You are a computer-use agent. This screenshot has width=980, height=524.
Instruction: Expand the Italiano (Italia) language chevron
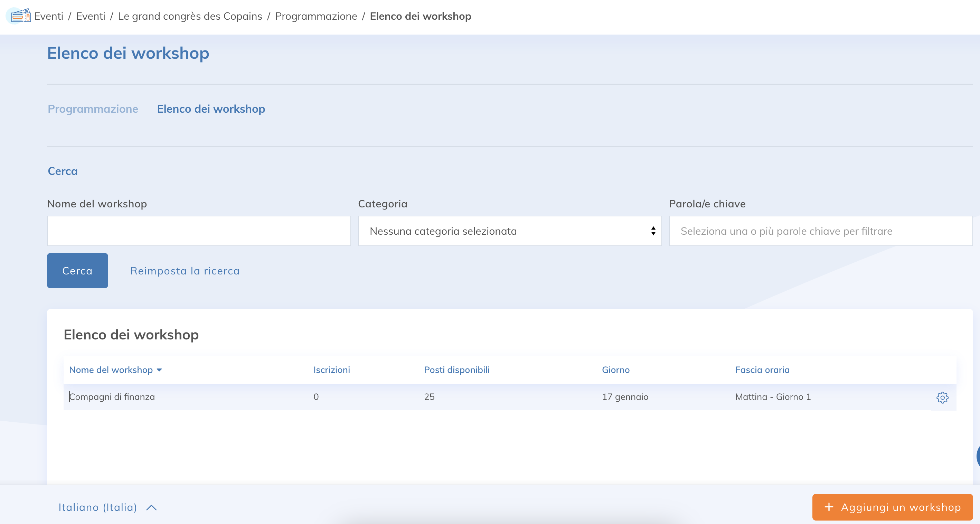click(x=151, y=508)
